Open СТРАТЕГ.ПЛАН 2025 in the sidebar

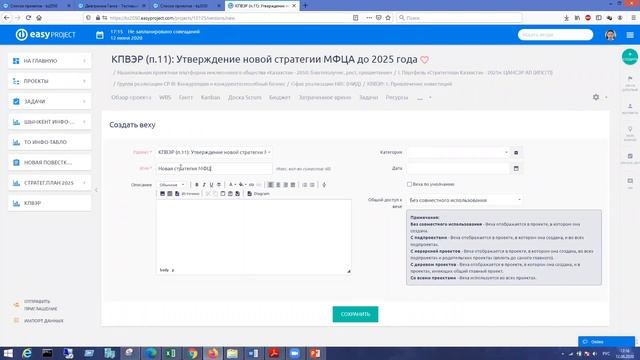pyautogui.click(x=50, y=183)
